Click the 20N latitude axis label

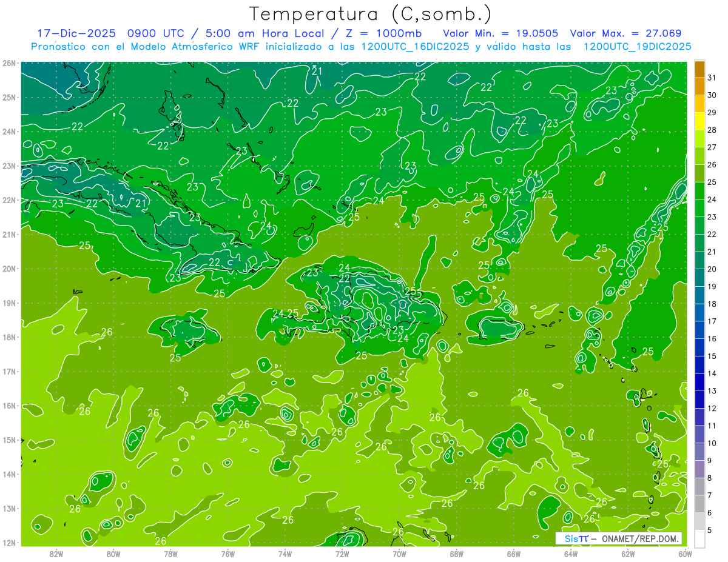click(x=8, y=269)
